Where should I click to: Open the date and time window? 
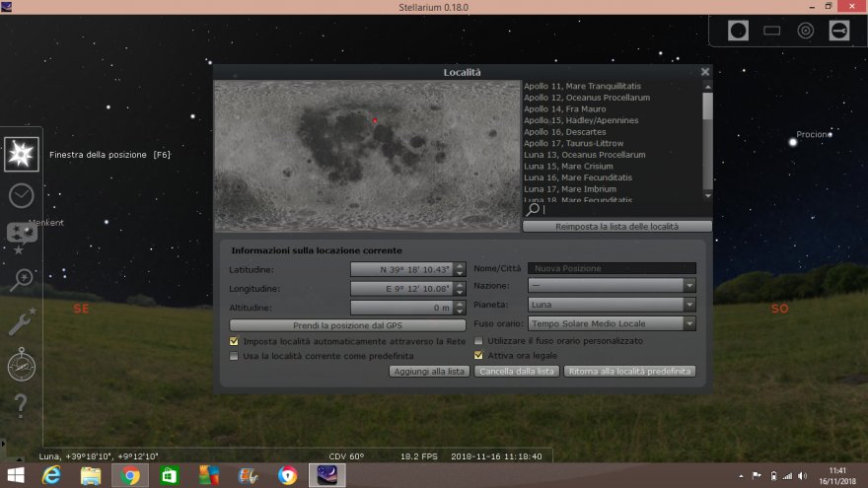click(21, 195)
